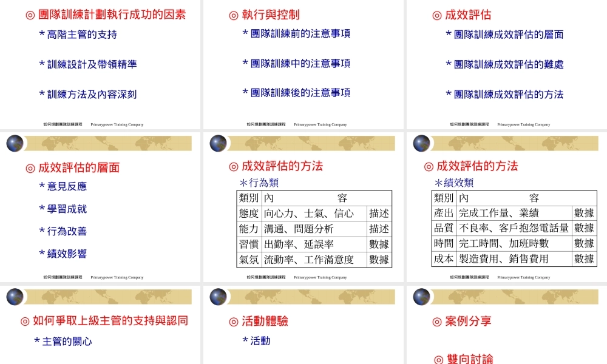Click the globe icon on the 行為類 slide

click(218, 143)
